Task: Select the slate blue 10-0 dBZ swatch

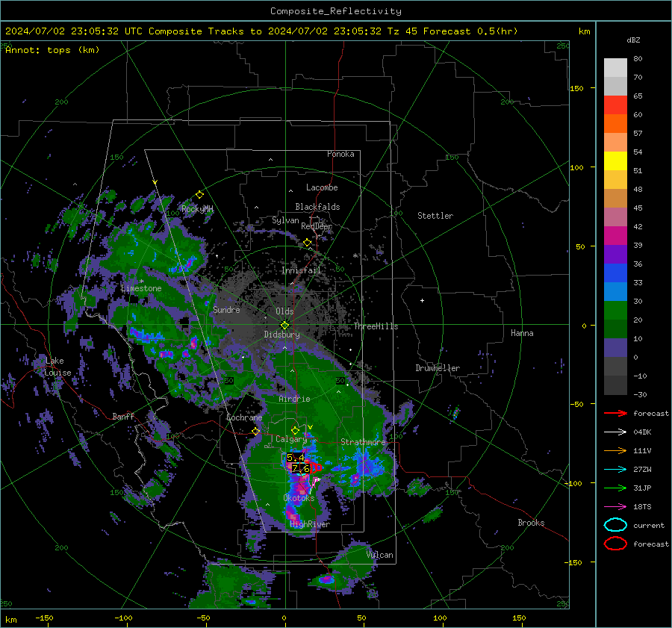Action: [x=615, y=348]
